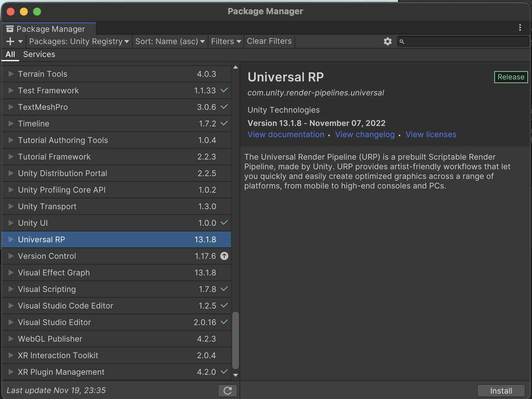
Task: Click the installed checkmark next to Visual Studio Editor
Action: pyautogui.click(x=224, y=322)
